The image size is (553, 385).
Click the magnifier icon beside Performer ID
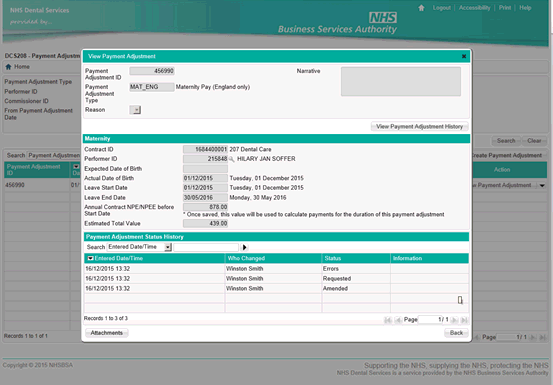pos(232,159)
